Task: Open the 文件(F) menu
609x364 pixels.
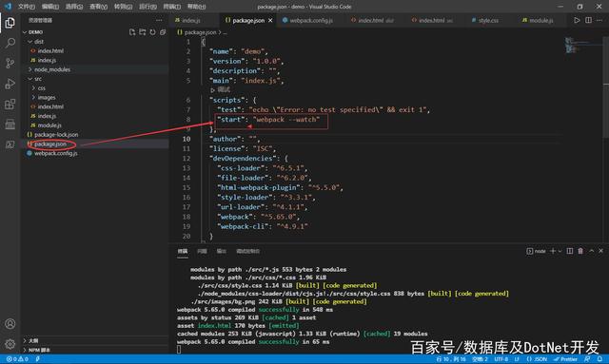Action: point(27,7)
